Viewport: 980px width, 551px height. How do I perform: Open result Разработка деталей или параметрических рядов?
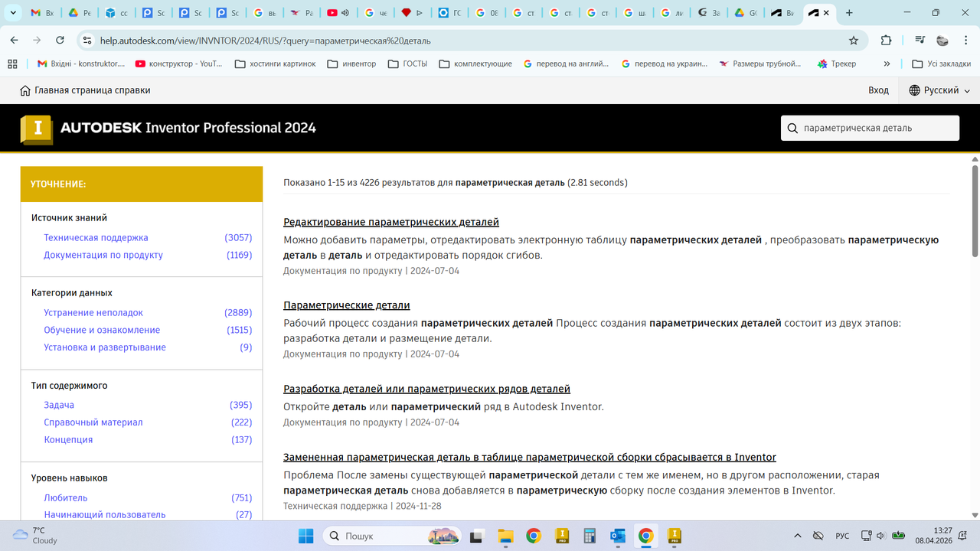(426, 389)
